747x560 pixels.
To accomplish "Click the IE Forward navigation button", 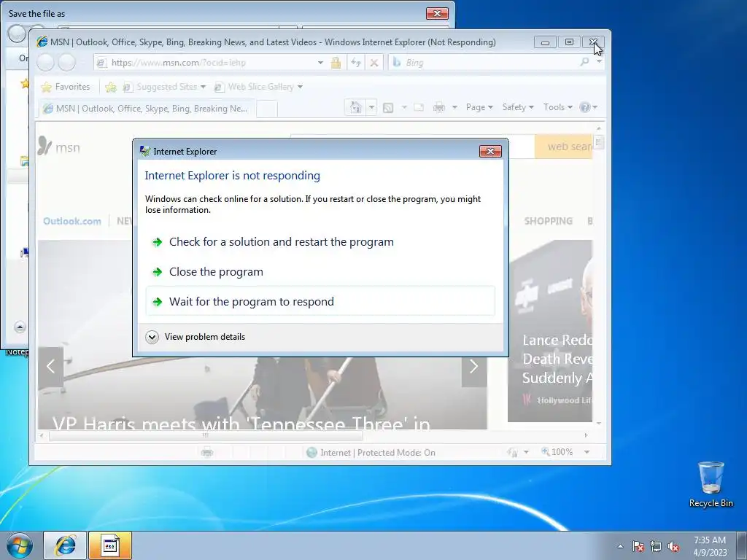I will click(x=66, y=63).
